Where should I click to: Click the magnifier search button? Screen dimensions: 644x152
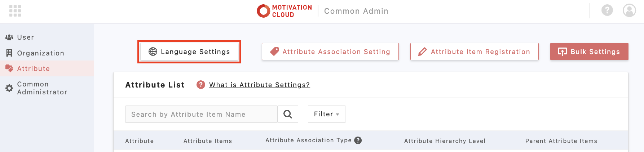pyautogui.click(x=288, y=114)
